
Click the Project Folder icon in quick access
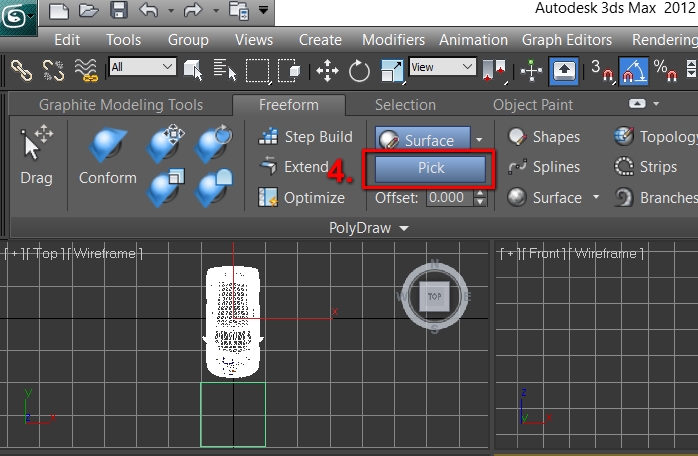[x=239, y=10]
